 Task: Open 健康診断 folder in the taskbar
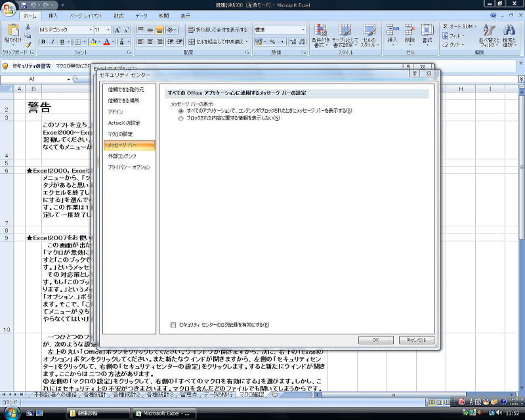point(97,413)
